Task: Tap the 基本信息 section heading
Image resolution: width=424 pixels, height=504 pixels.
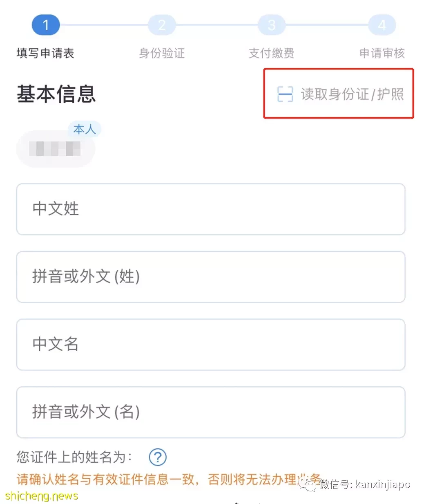Action: click(56, 94)
